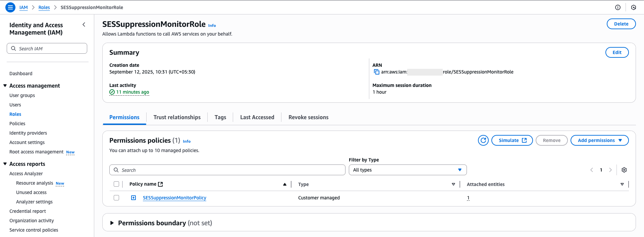
Task: Expand the SESSuppressionMonitorPolicy row details
Action: click(x=133, y=198)
